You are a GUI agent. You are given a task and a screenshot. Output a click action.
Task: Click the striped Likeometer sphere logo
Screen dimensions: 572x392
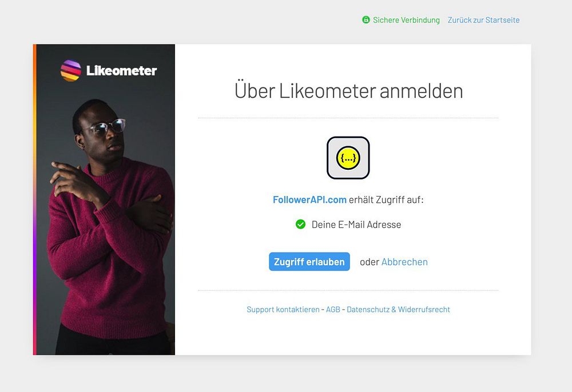(x=71, y=70)
